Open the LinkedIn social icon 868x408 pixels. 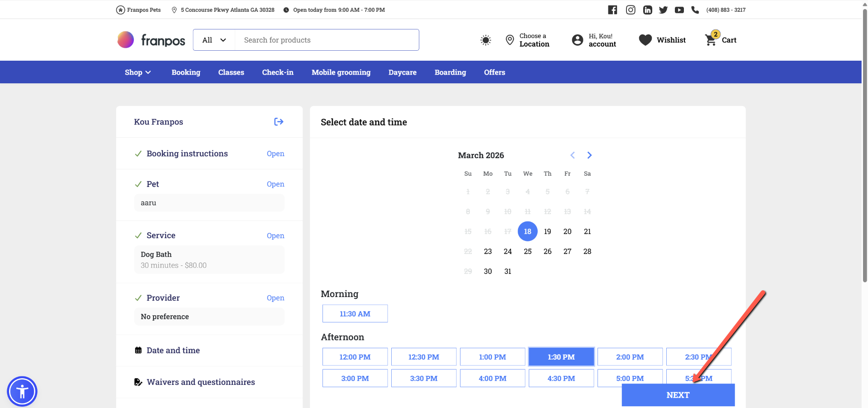coord(647,10)
